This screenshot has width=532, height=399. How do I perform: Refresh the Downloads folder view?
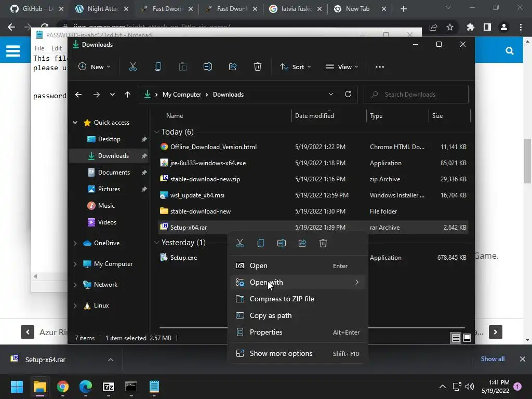pos(348,95)
